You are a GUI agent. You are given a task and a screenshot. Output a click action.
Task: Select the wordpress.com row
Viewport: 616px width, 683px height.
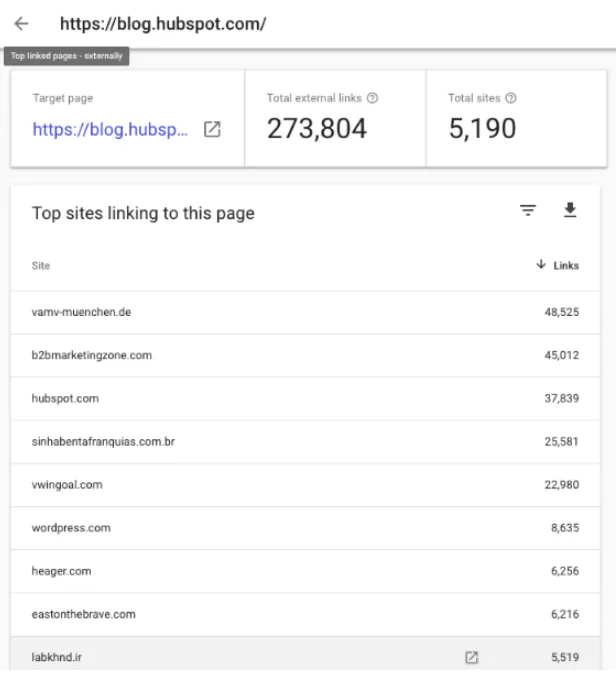click(305, 528)
